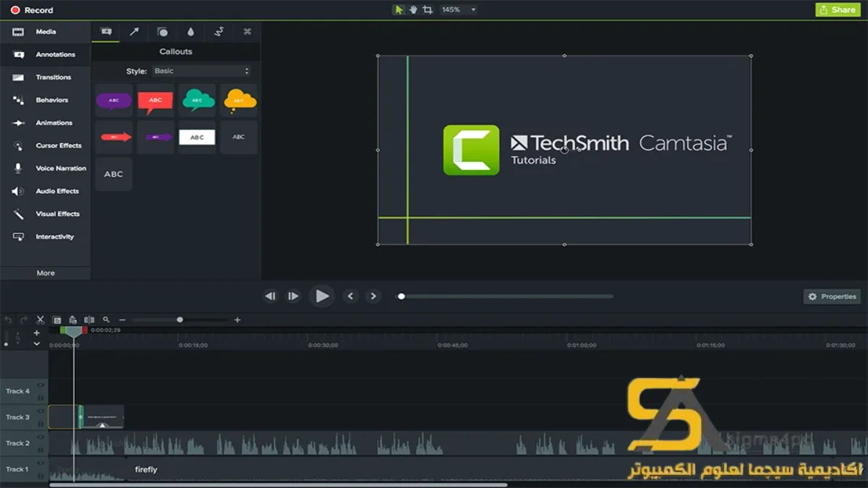The height and width of the screenshot is (488, 868).
Task: Hide Track 1 with its eye icon
Action: point(41,463)
